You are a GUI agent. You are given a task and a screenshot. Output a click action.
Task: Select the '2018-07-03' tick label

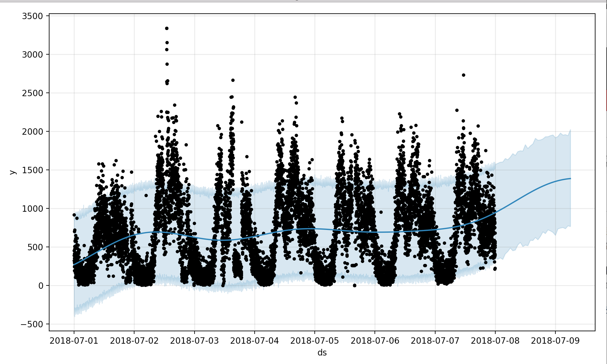194,341
